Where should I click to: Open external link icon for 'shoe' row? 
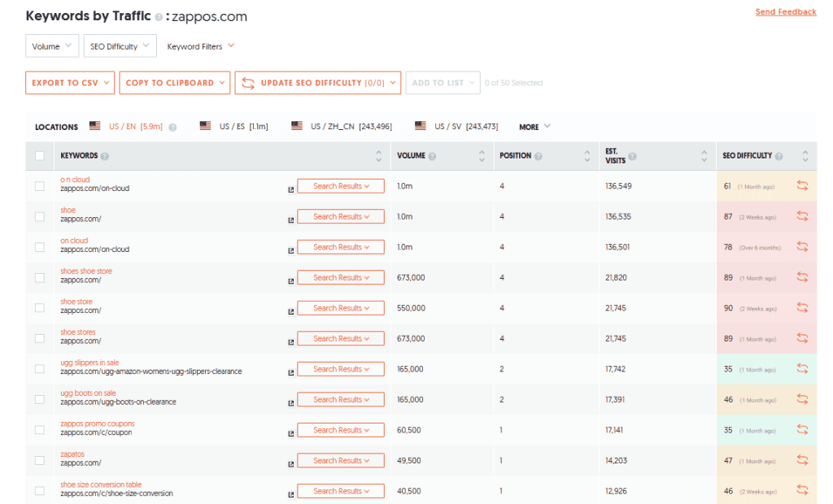click(x=291, y=219)
